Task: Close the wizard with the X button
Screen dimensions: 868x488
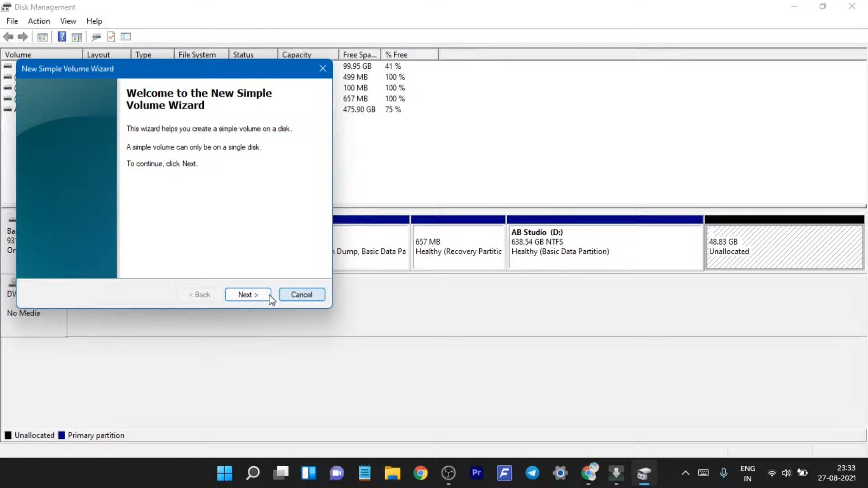Action: coord(323,69)
